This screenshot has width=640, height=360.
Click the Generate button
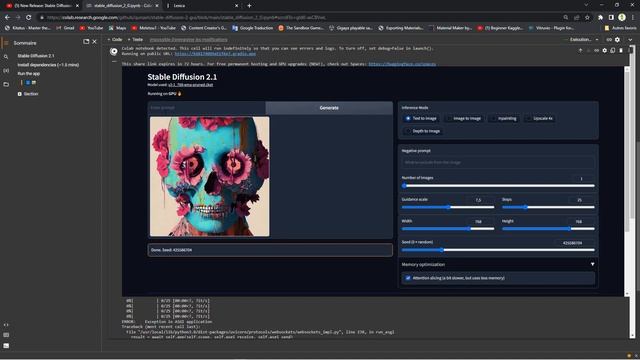pyautogui.click(x=329, y=108)
